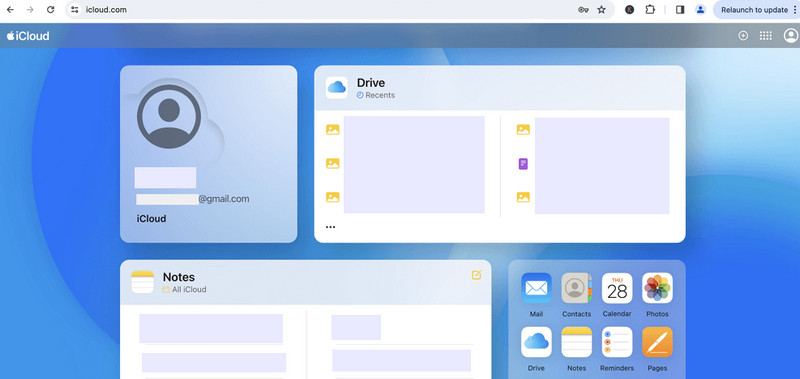The image size is (800, 379).
Task: Open the purple document file in Drive recents
Action: pos(523,164)
